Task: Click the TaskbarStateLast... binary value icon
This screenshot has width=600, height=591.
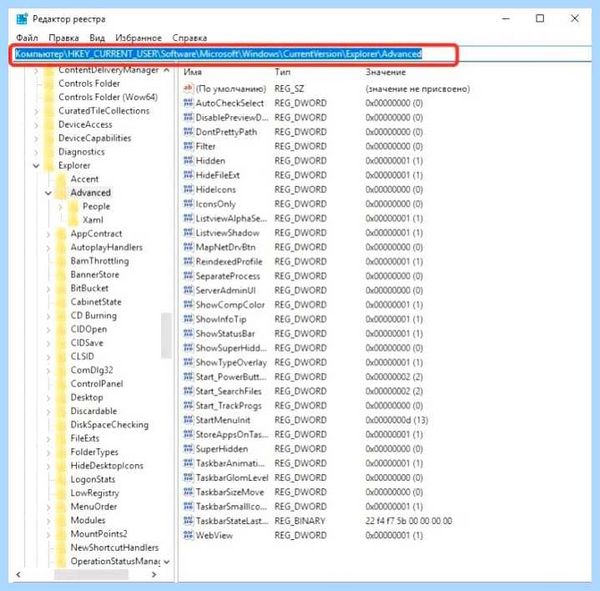Action: tap(188, 521)
